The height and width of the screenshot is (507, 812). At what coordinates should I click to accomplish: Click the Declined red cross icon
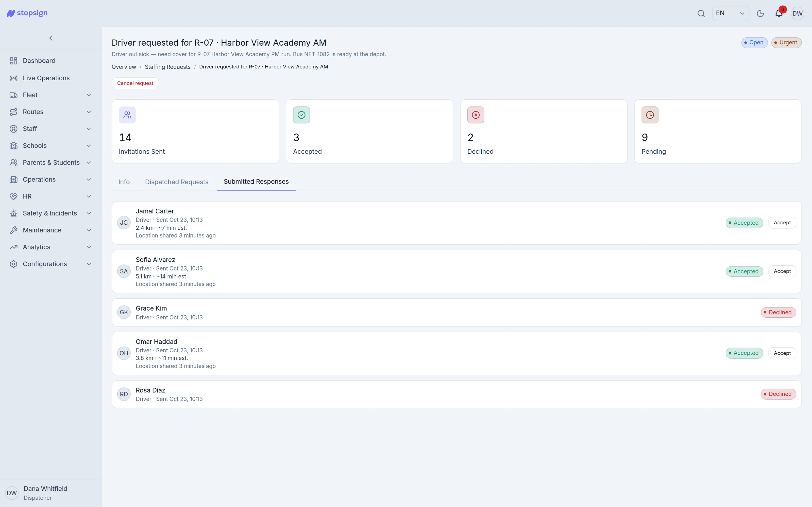tap(476, 115)
